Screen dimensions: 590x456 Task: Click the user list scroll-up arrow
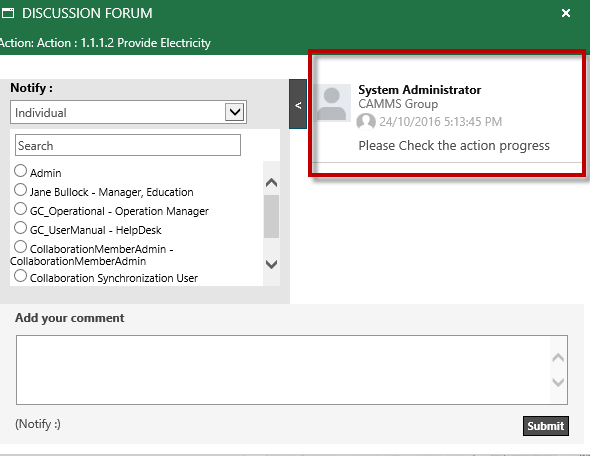coord(271,183)
